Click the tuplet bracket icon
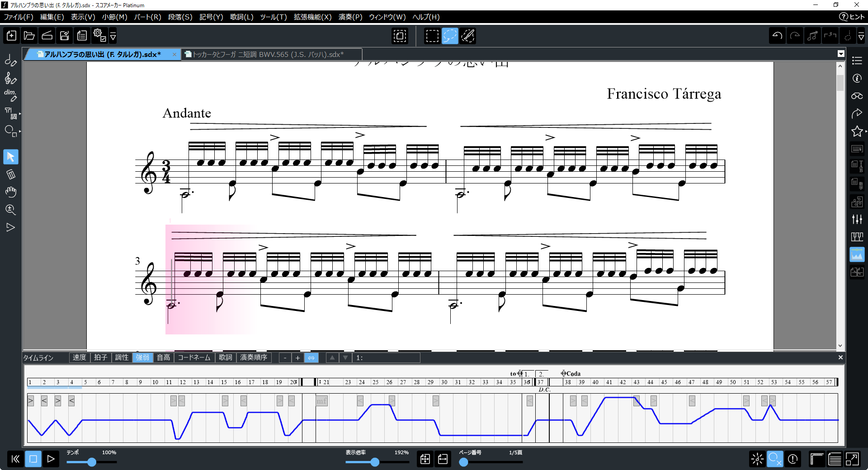This screenshot has height=470, width=868. (830, 36)
